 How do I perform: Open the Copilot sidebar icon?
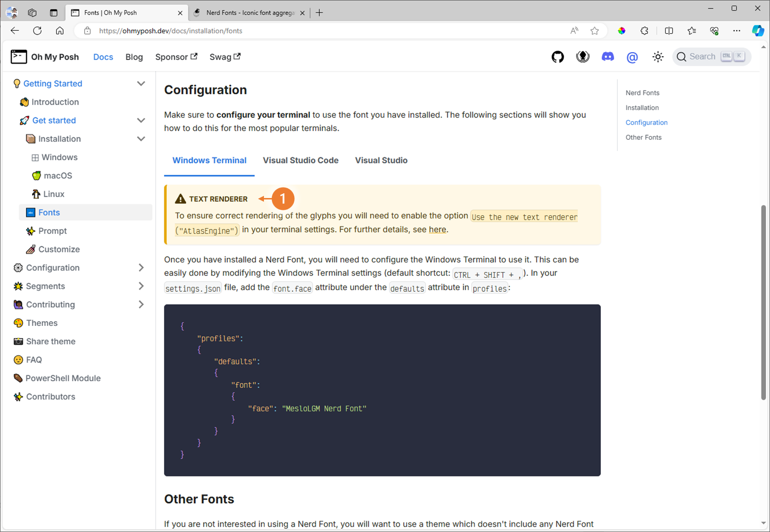coord(758,31)
